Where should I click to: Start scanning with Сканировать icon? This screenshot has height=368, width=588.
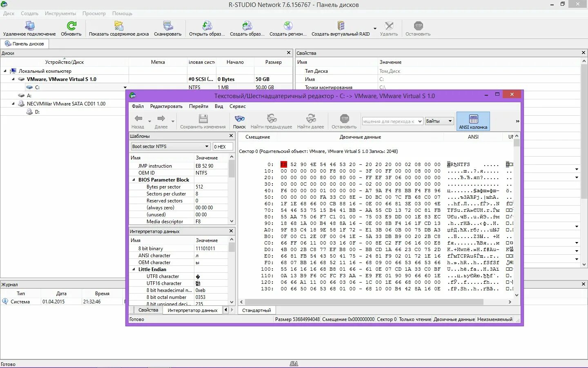pyautogui.click(x=168, y=26)
